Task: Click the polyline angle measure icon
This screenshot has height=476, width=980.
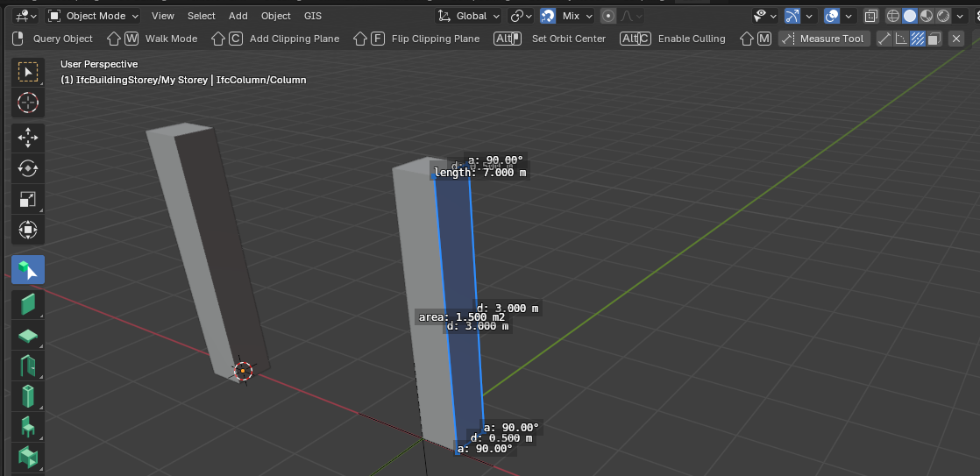Action: pyautogui.click(x=900, y=39)
